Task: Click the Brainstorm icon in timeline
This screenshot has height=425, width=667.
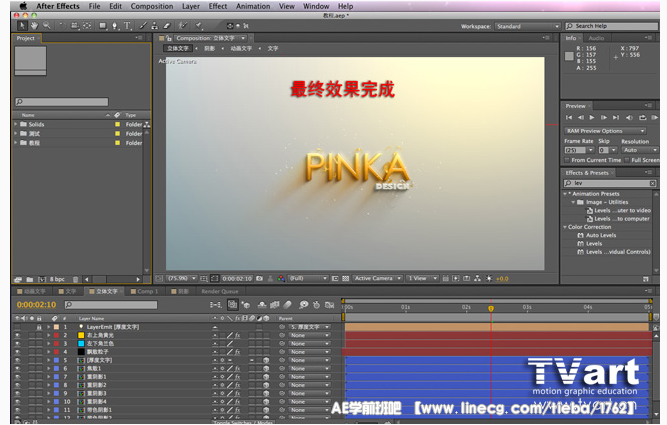Action: pos(303,305)
